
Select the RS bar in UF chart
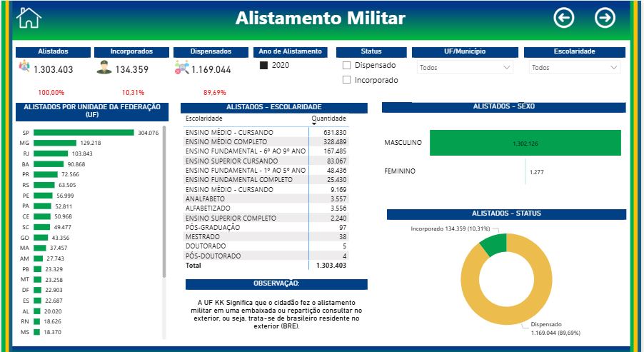(44, 185)
